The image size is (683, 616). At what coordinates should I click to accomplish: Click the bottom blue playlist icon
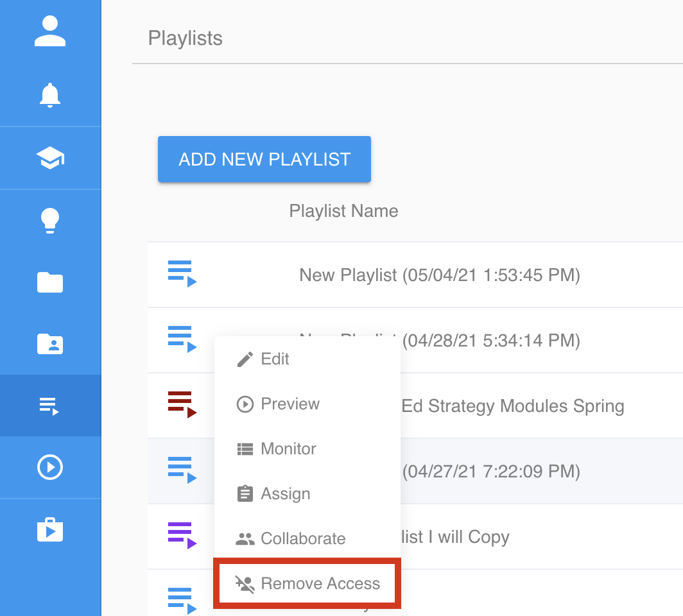click(182, 601)
